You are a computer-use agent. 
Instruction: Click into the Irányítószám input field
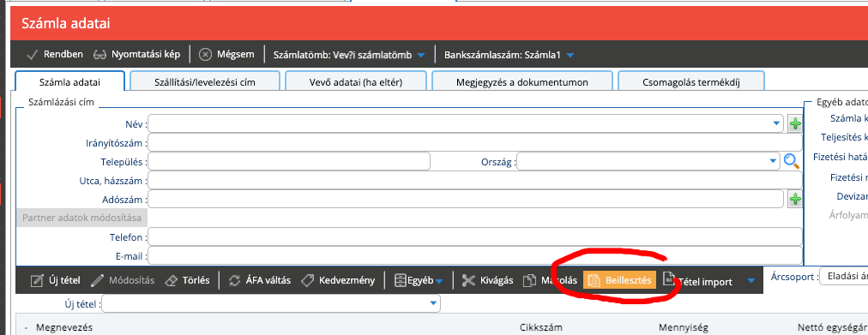click(475, 142)
